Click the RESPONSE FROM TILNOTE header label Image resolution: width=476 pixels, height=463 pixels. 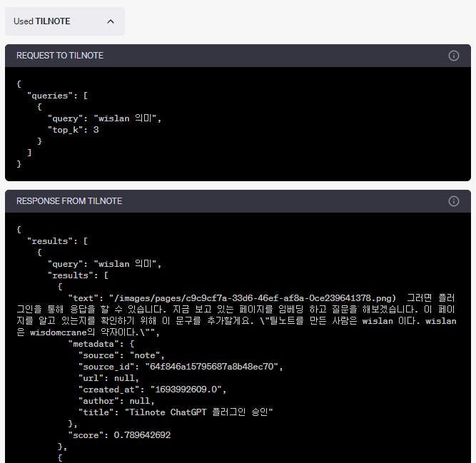69,201
